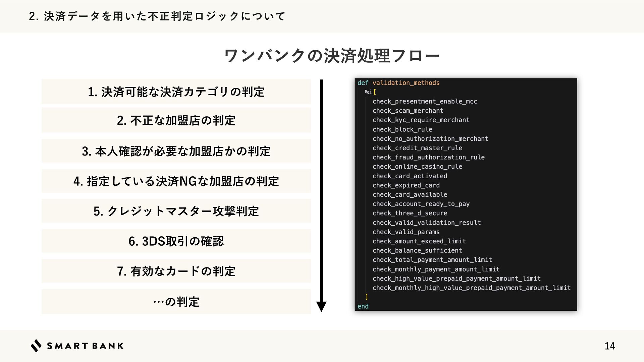Screen dimensions: 644x362
Task: Click the closing yellow bracket in code
Action: click(367, 297)
